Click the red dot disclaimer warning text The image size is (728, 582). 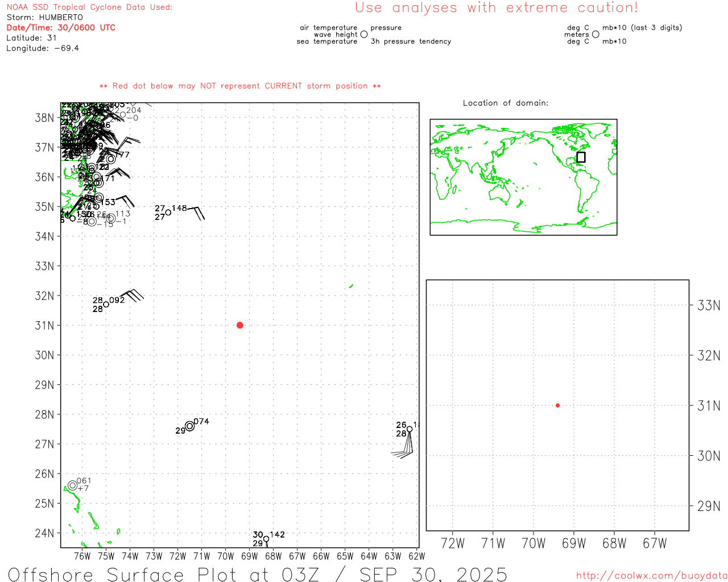(240, 86)
